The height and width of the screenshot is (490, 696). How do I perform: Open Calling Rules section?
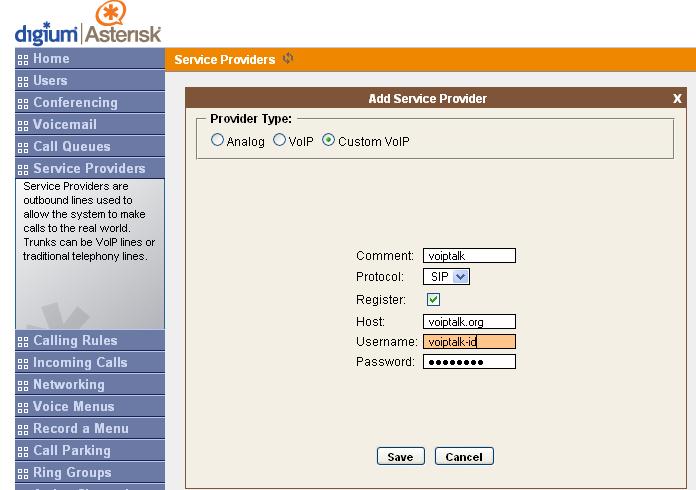(x=90, y=340)
